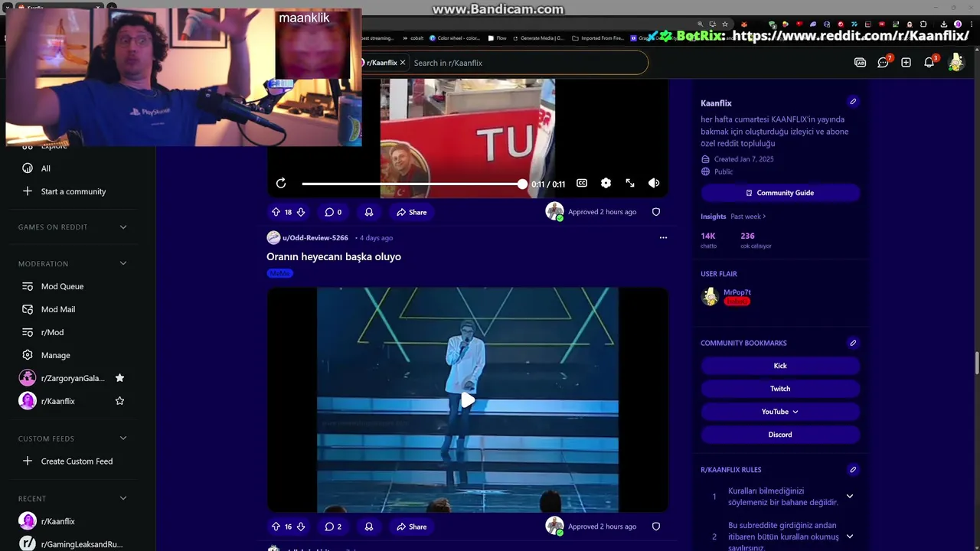
Task: Mute the video player volume
Action: click(654, 183)
